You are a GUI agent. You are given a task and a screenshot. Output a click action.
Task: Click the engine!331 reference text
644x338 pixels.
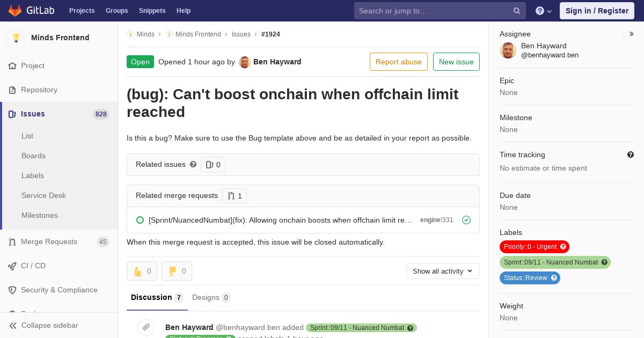click(x=437, y=220)
